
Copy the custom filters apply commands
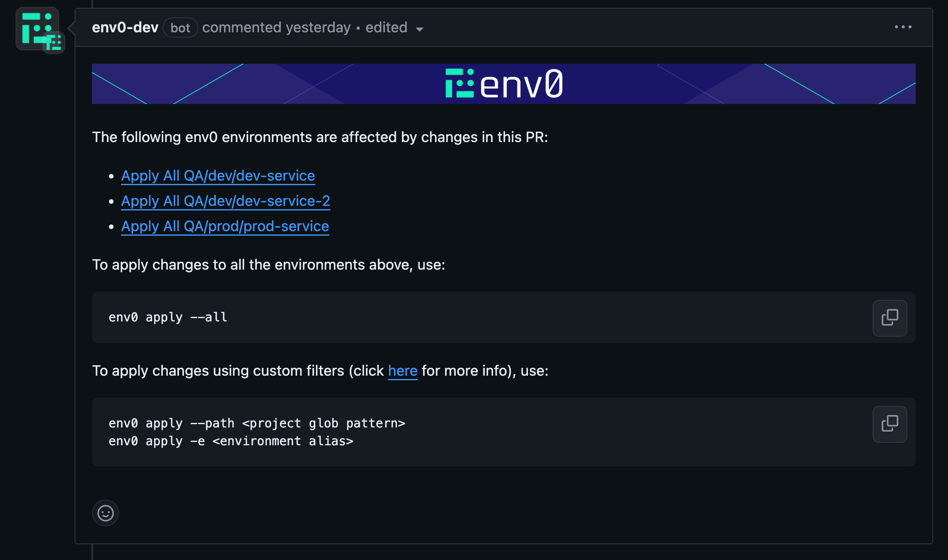pyautogui.click(x=890, y=424)
